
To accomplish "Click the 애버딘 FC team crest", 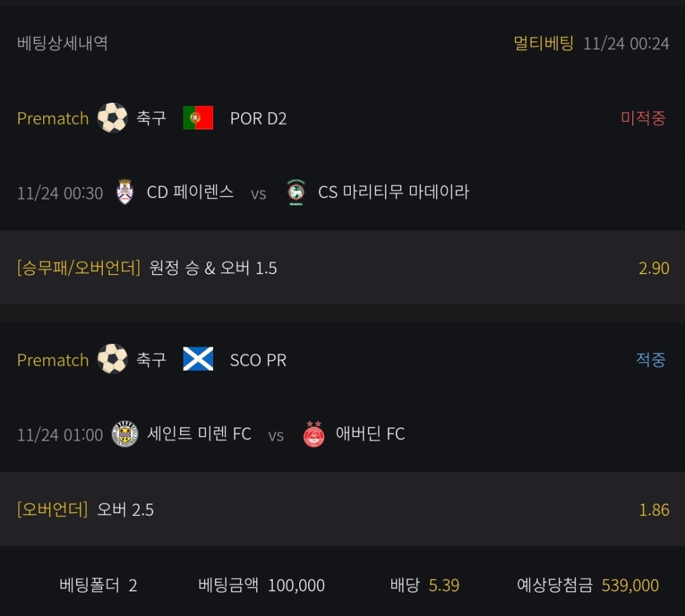I will pyautogui.click(x=314, y=434).
